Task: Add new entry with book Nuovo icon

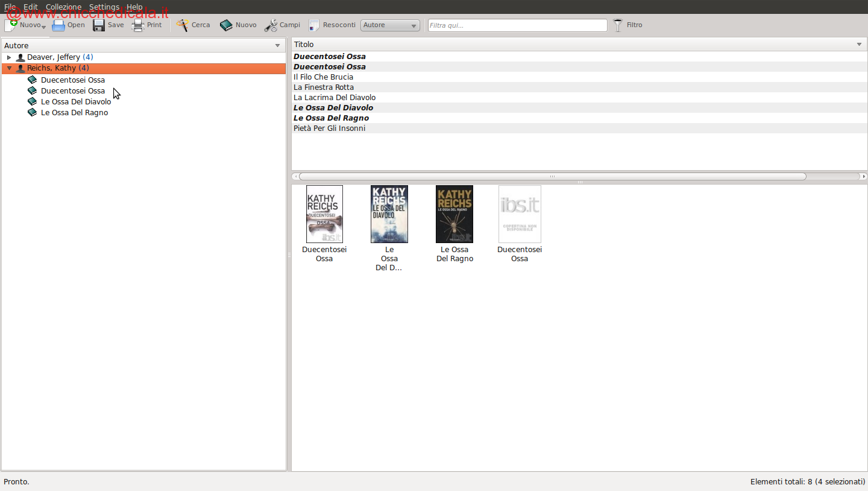Action: pyautogui.click(x=226, y=25)
